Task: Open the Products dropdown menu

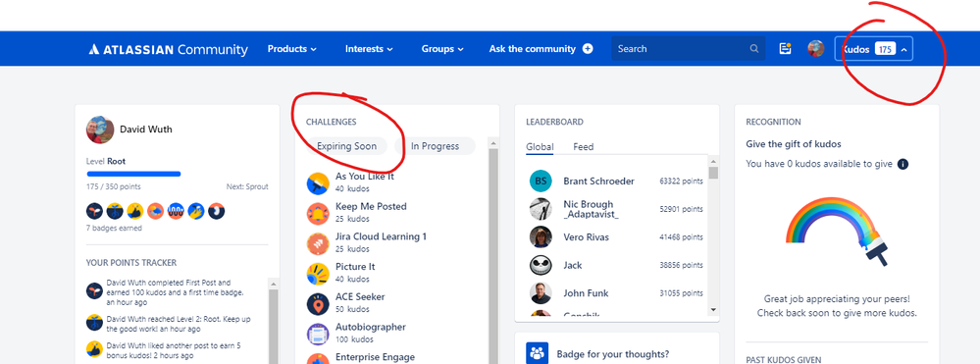Action: click(x=292, y=49)
